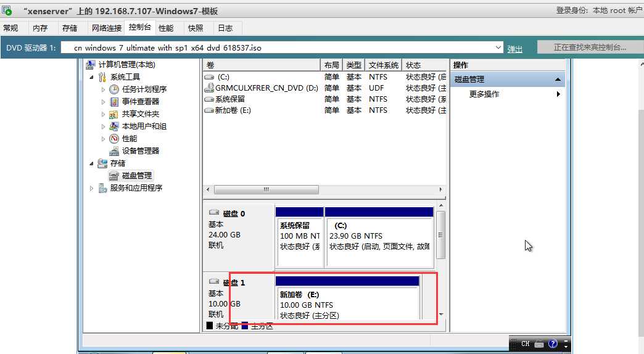Image resolution: width=644 pixels, height=354 pixels.
Task: Click the disk view scroll down arrow
Action: (x=441, y=314)
